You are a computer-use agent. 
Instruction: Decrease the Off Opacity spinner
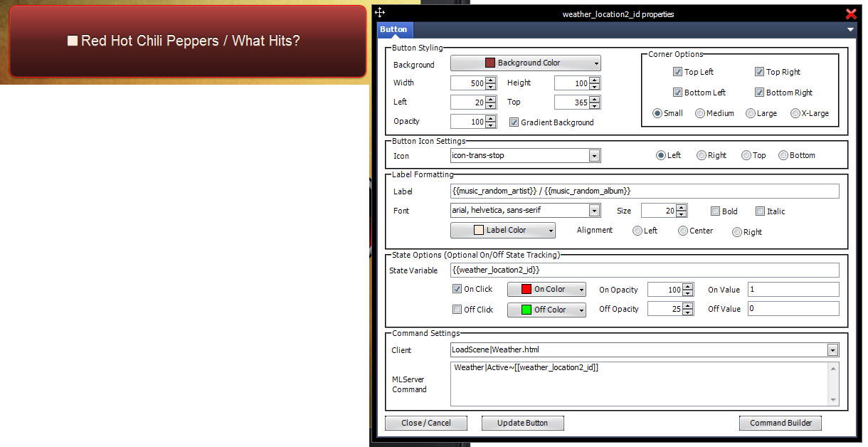688,312
